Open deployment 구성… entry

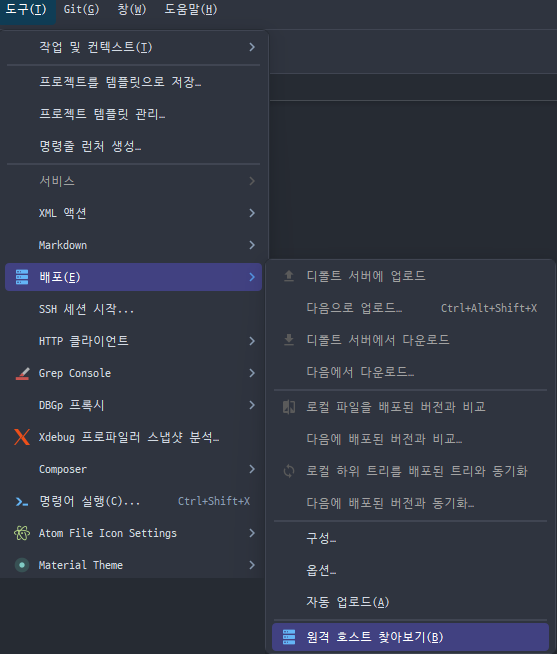(x=410, y=538)
